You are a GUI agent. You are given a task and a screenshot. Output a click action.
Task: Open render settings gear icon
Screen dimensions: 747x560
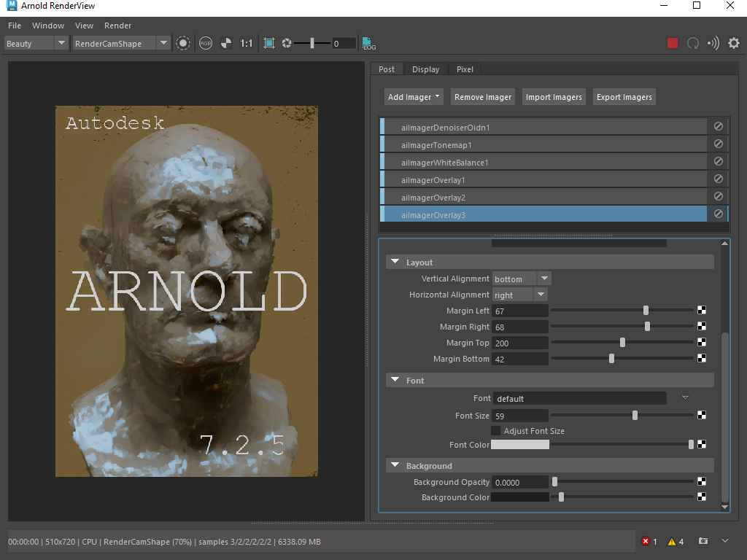coord(733,43)
